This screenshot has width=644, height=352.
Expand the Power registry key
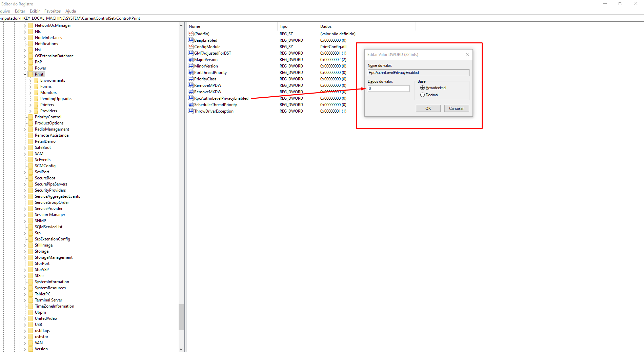click(x=25, y=68)
